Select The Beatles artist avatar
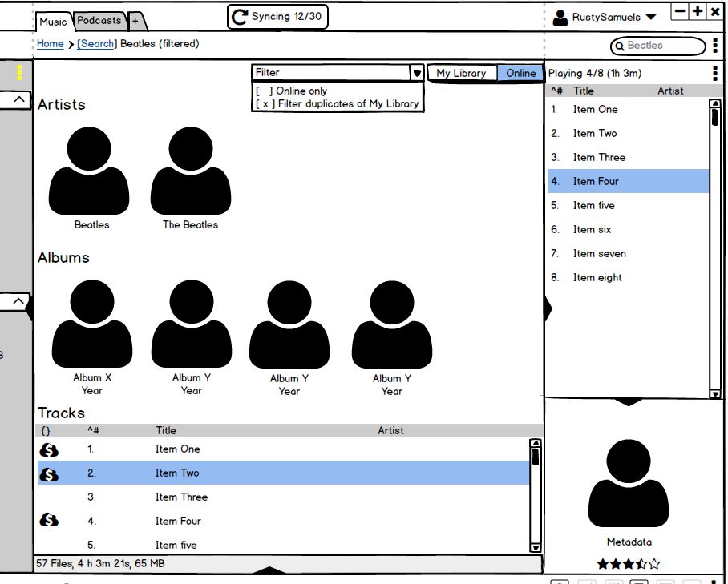The height and width of the screenshot is (584, 728). coord(191,171)
